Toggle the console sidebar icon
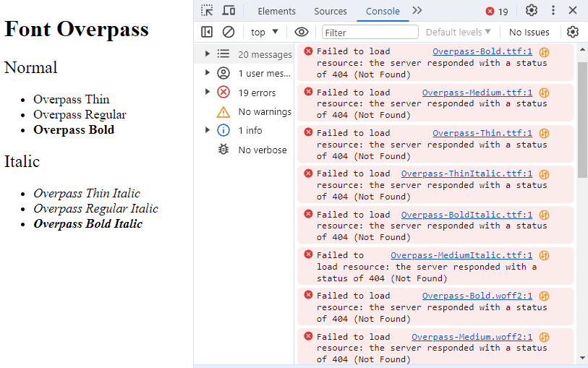Screen dimensions: 588x368 coord(207,33)
